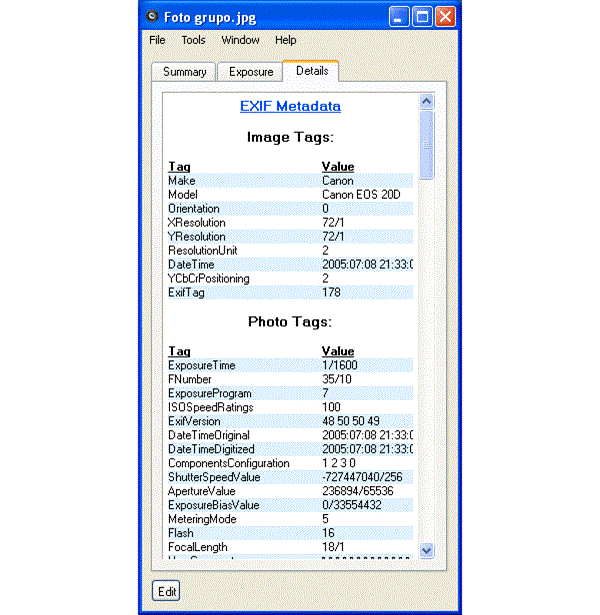Click the vertical scrollbar thumb
This screenshot has height=615, width=600.
pyautogui.click(x=426, y=145)
